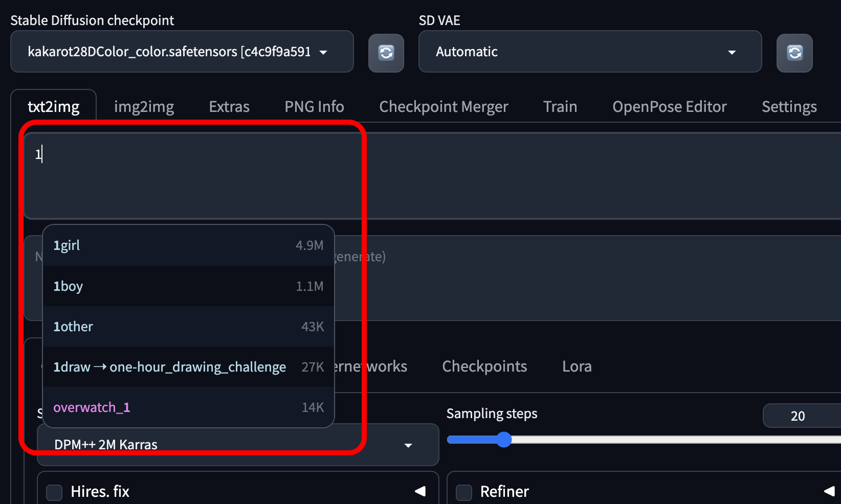Switch to the img2img tab

coord(144,106)
